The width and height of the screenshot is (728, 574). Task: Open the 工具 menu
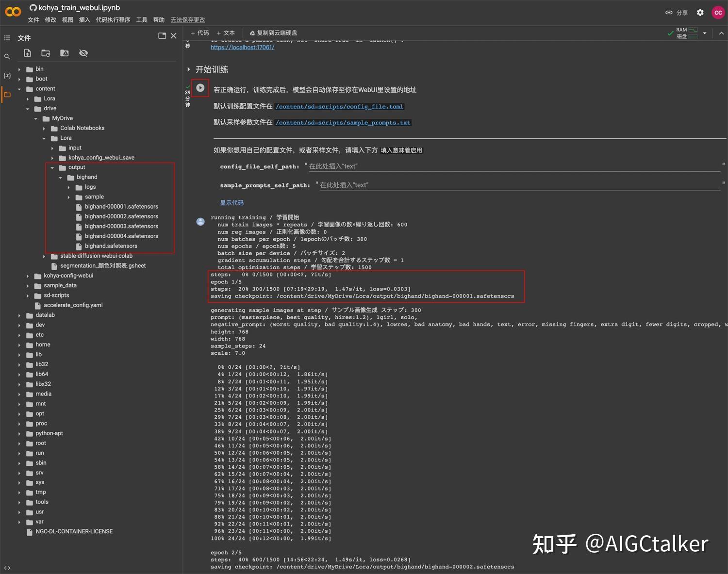pyautogui.click(x=141, y=20)
